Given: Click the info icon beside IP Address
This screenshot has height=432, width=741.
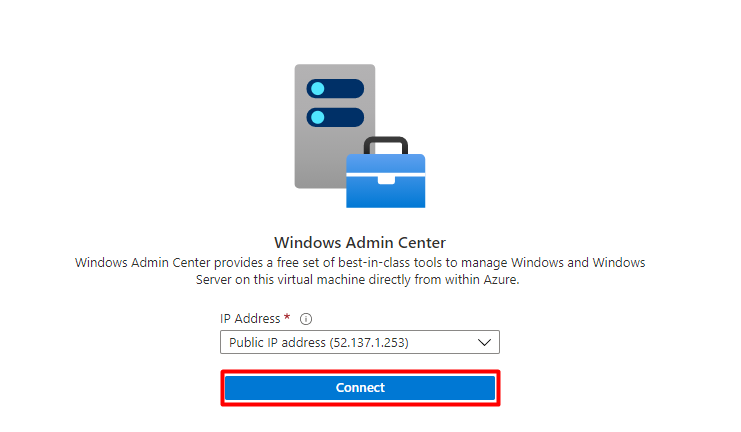Looking at the screenshot, I should coord(306,320).
